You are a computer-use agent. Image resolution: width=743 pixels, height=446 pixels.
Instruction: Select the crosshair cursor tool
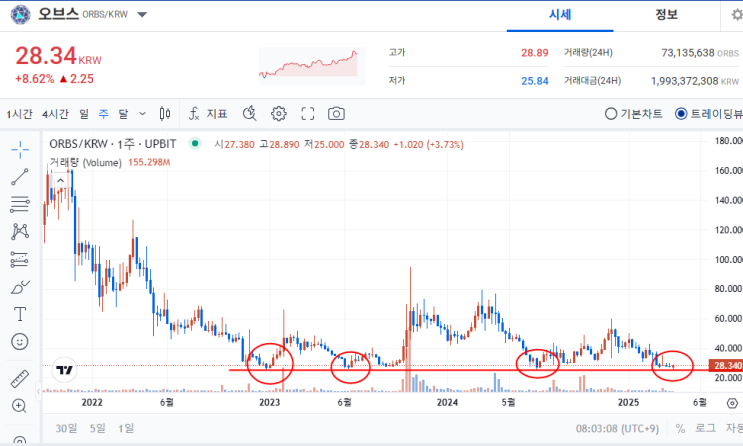[19, 149]
